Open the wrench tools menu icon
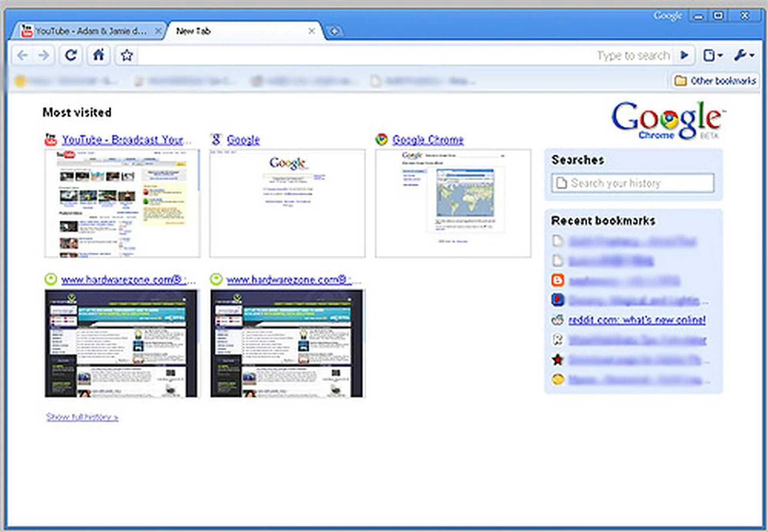 (741, 55)
